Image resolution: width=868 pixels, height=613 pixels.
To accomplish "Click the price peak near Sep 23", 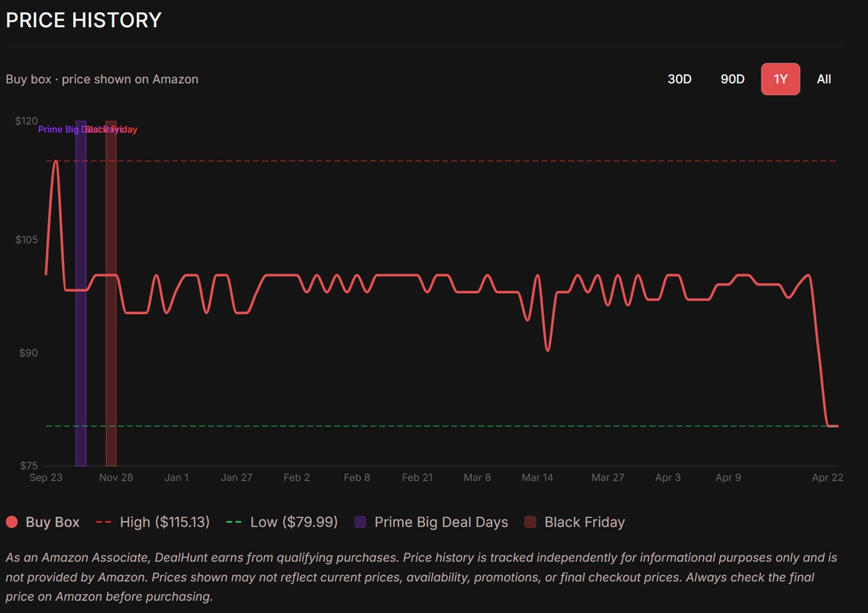I will (56, 161).
